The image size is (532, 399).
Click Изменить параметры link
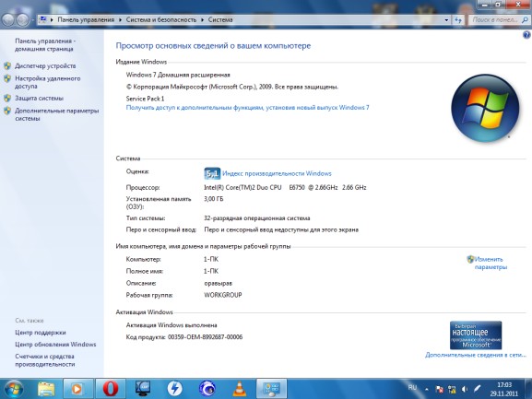point(491,264)
